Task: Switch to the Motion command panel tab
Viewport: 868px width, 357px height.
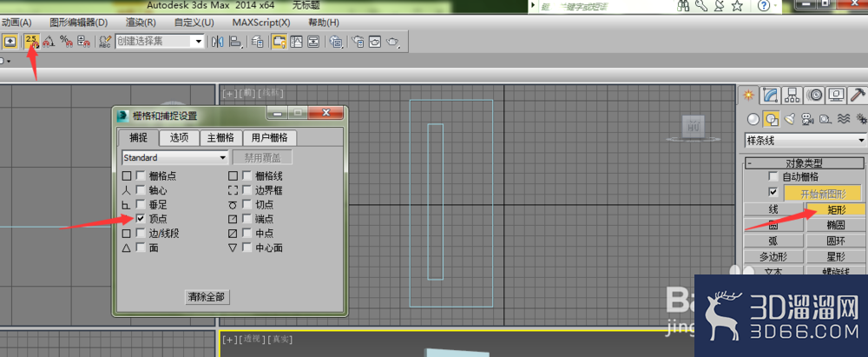Action: coord(815,96)
